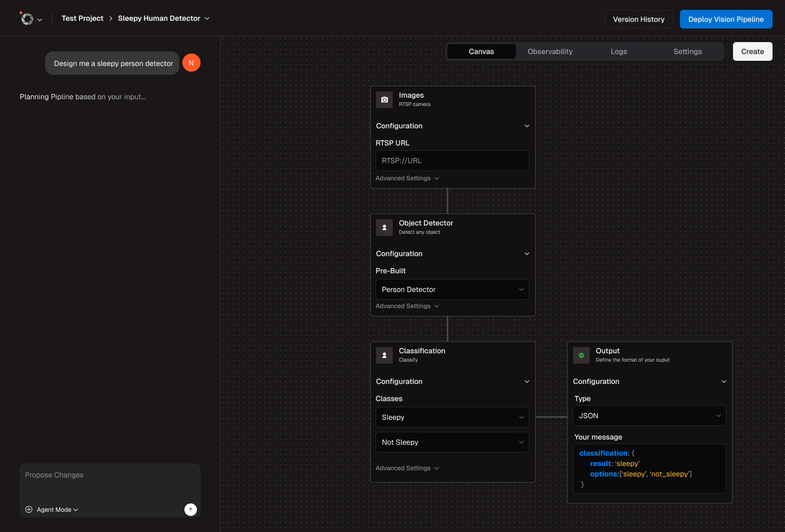Image resolution: width=785 pixels, height=532 pixels.
Task: Open the Agent Mode selector
Action: (57, 510)
